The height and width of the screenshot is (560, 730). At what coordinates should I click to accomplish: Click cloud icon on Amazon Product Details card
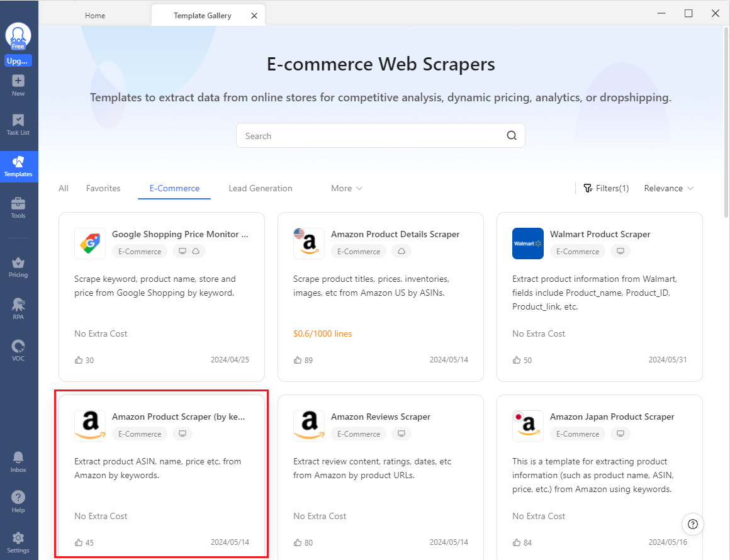click(401, 252)
